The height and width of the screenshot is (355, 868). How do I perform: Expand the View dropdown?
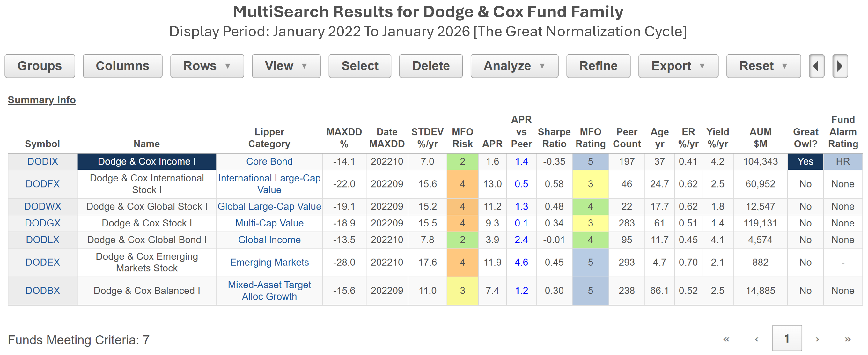[x=286, y=66]
